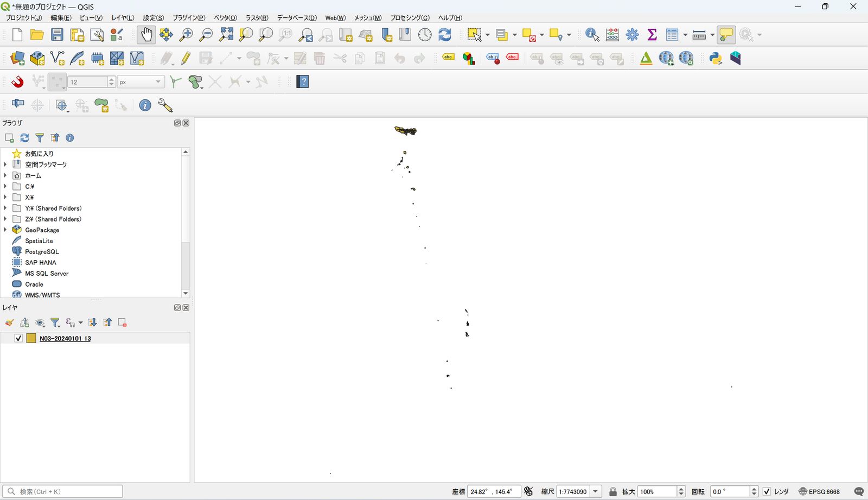Click the Zoom In magnifier icon
The image size is (868, 500).
[186, 35]
